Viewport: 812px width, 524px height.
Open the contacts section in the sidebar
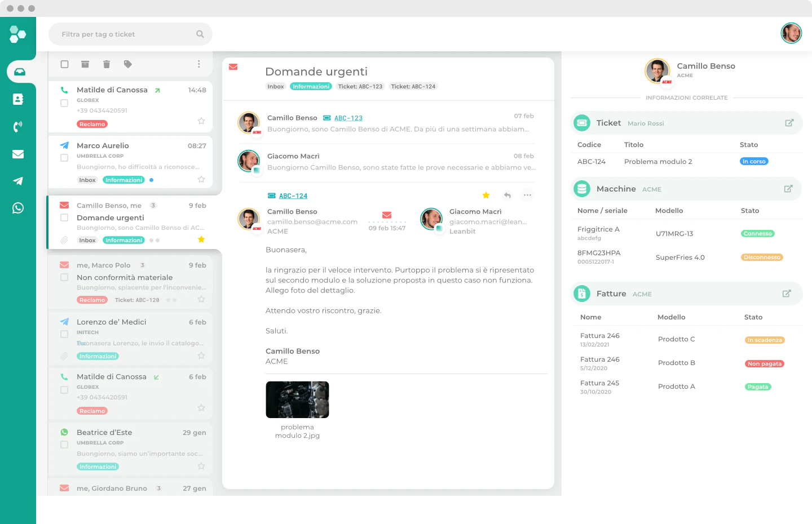click(18, 98)
